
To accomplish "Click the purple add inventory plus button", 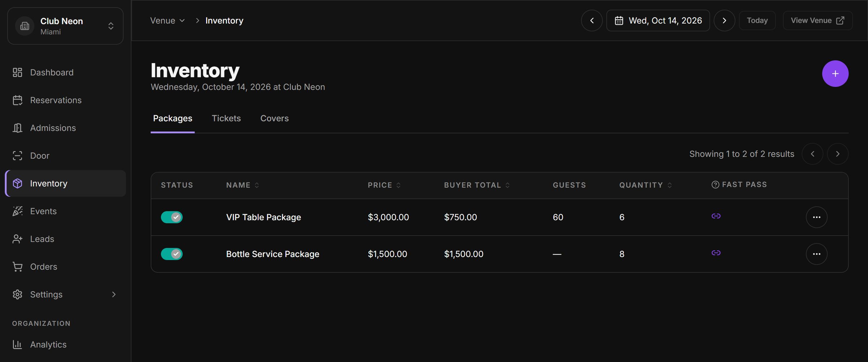I will (x=835, y=73).
